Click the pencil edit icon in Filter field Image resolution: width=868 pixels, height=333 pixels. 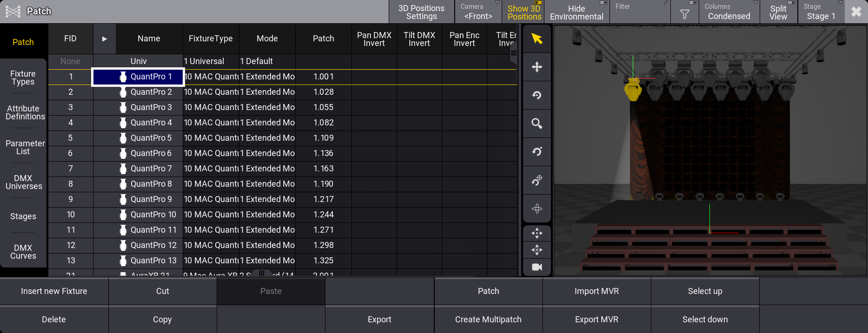(x=666, y=3)
